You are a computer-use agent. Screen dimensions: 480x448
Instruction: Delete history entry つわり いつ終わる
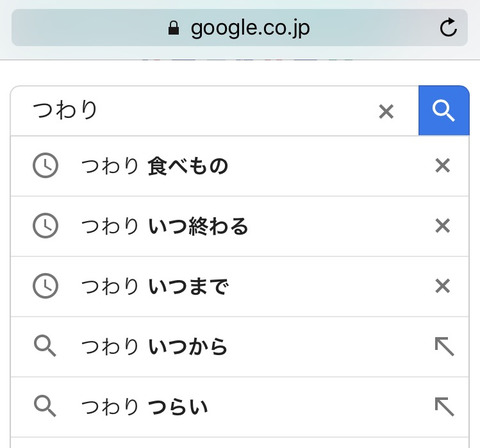443,226
